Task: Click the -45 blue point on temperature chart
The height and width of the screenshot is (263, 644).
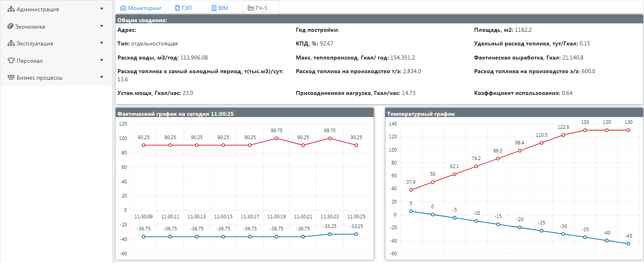Action: [628, 244]
